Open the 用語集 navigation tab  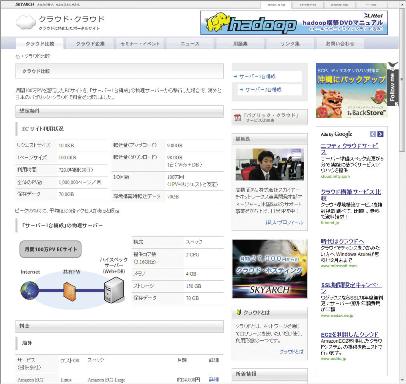tap(240, 44)
